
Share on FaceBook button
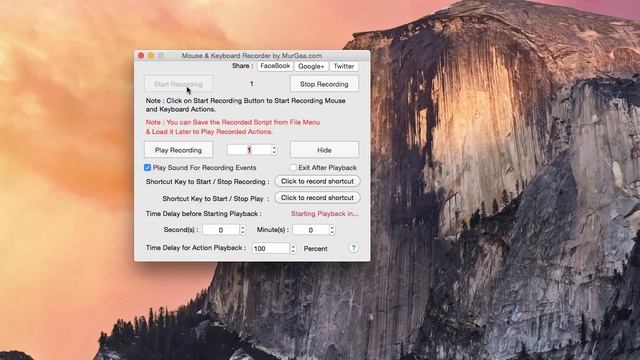(275, 66)
